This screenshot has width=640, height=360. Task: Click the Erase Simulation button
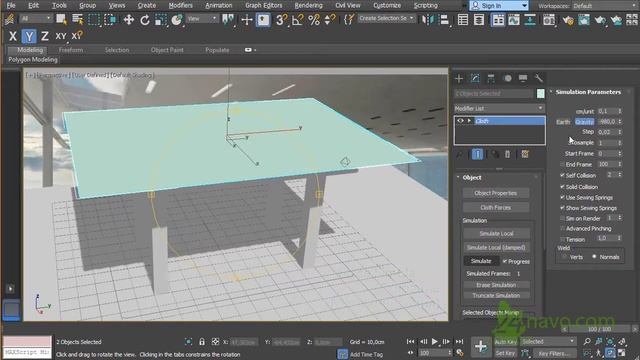pyautogui.click(x=496, y=285)
